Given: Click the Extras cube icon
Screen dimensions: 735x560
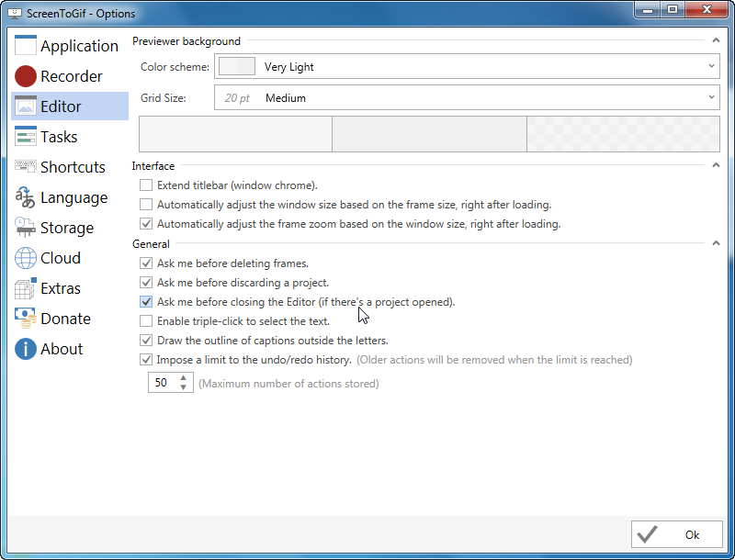Looking at the screenshot, I should click(26, 288).
